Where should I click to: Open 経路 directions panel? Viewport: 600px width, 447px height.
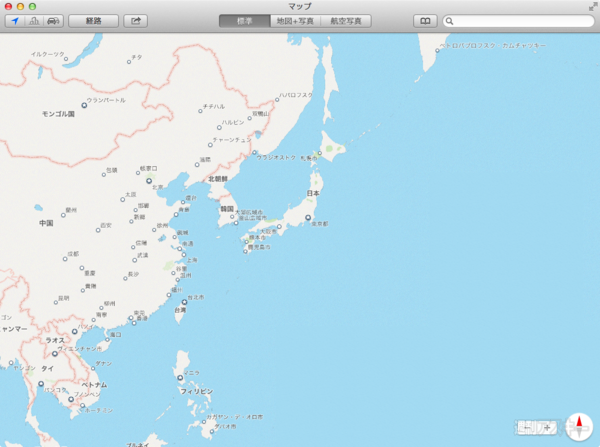93,21
